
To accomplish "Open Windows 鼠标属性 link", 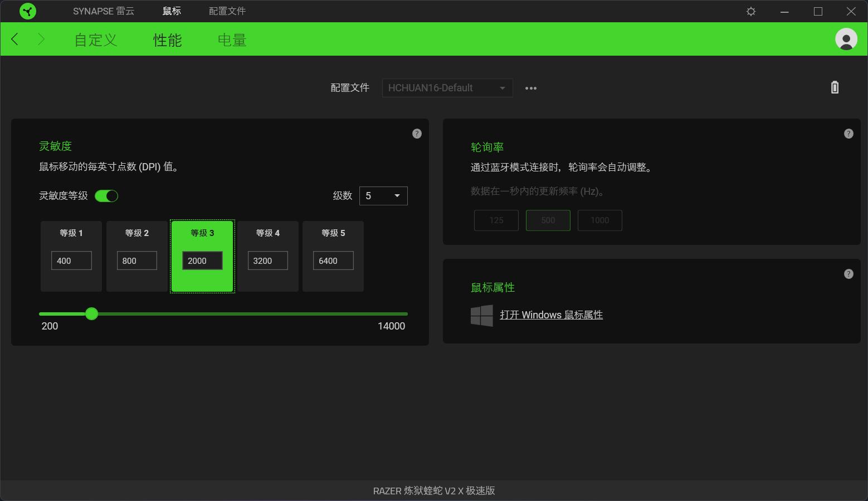I will (x=552, y=315).
